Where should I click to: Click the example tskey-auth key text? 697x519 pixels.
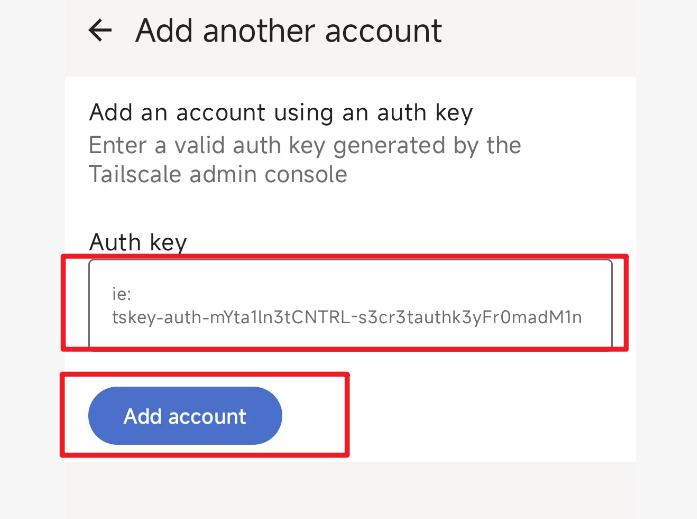pos(347,318)
